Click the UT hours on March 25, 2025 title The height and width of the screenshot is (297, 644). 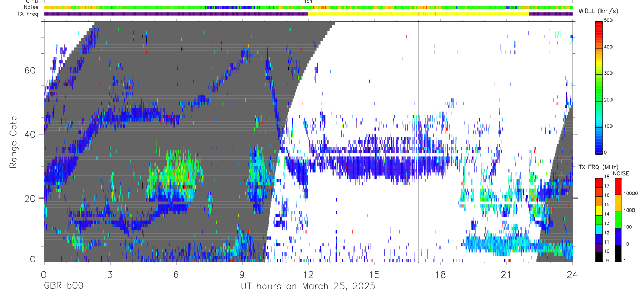(308, 287)
